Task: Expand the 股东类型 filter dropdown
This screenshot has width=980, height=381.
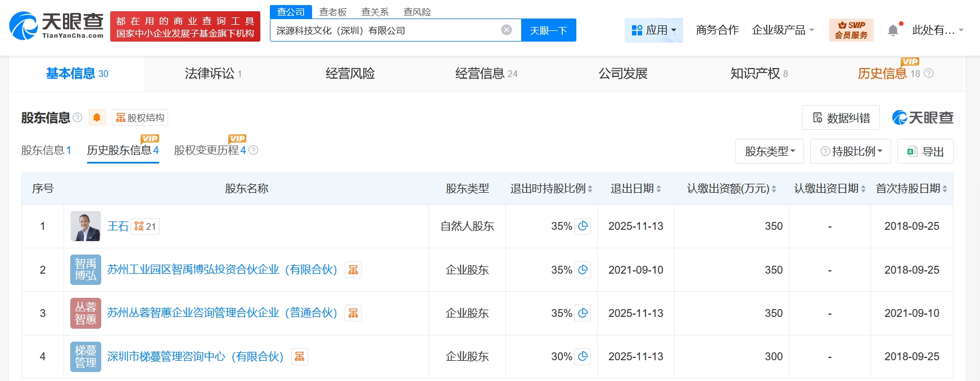Action: coord(769,151)
